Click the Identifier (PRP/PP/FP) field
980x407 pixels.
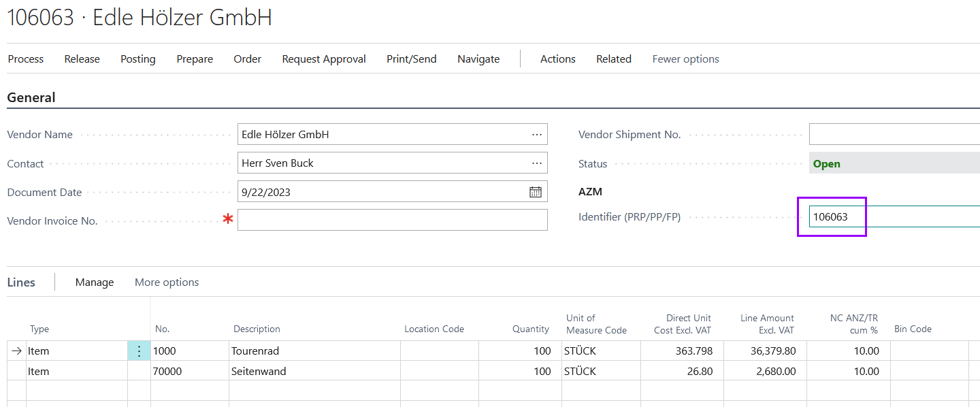click(x=894, y=217)
